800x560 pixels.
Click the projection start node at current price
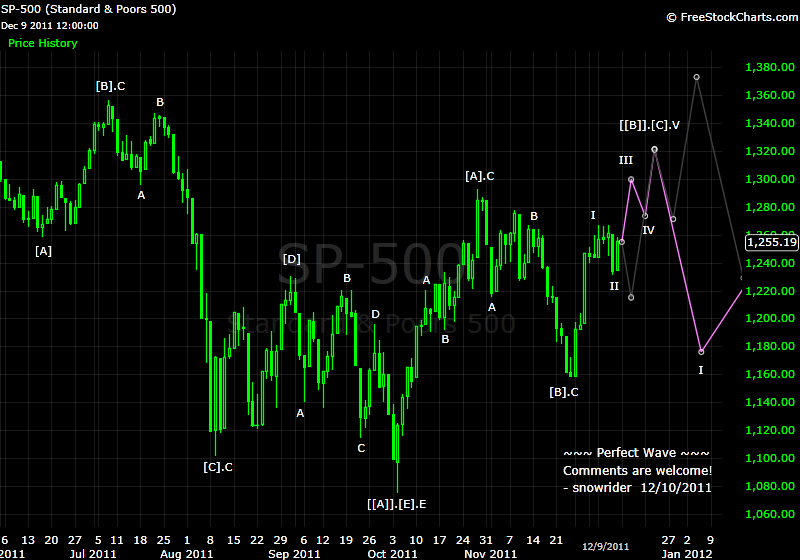click(x=621, y=242)
